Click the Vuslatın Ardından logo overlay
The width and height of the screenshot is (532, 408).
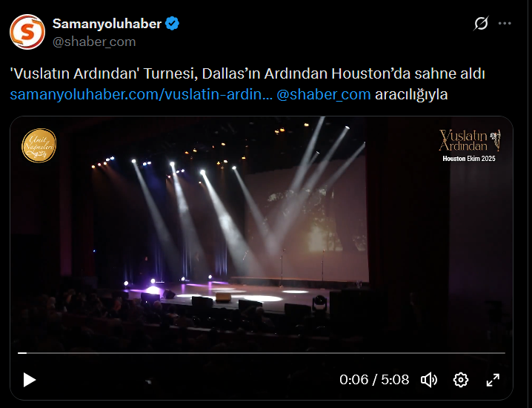tap(470, 140)
